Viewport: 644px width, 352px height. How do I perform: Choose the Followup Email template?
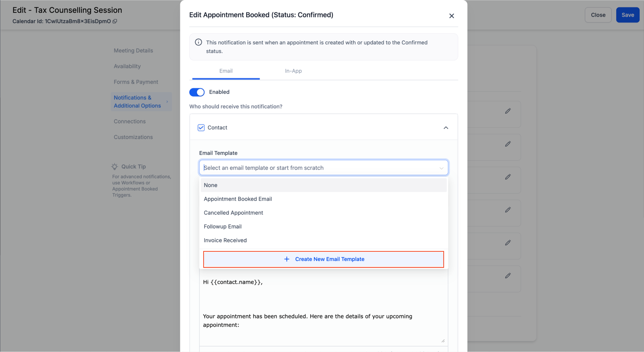[x=222, y=227]
